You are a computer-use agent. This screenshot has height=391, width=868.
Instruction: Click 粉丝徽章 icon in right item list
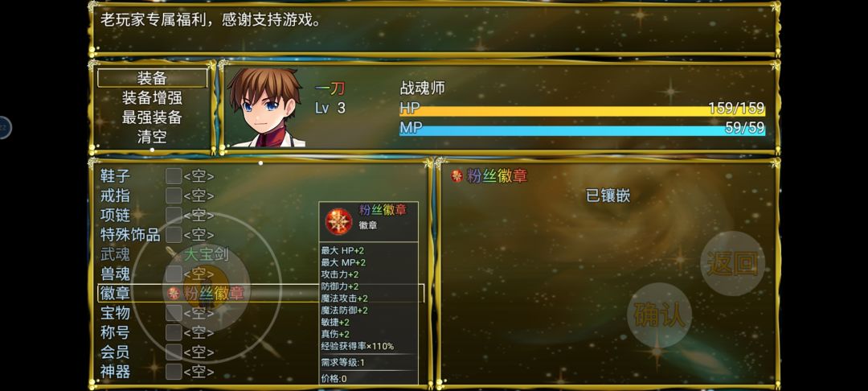[457, 176]
